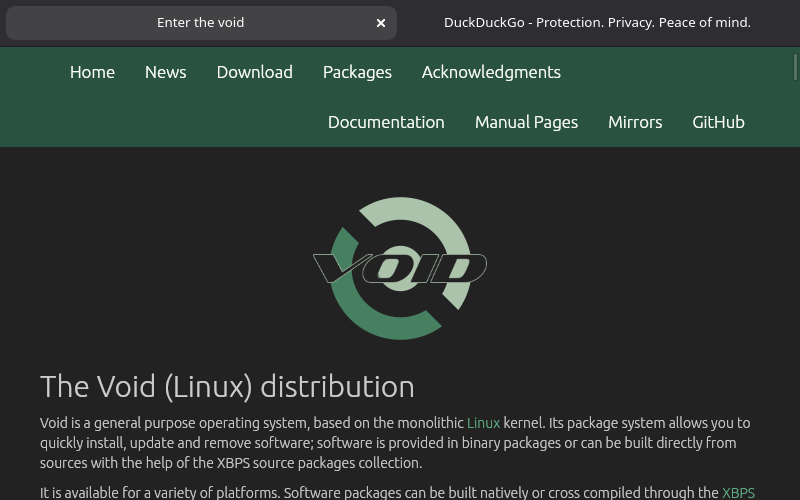
Task: Visit the Manual Pages link
Action: point(526,122)
